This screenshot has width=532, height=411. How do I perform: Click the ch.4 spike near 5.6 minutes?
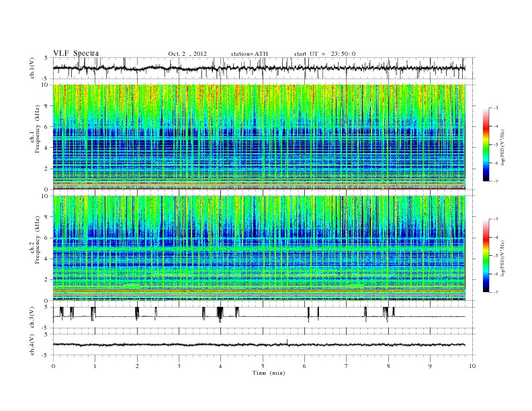coord(287,342)
